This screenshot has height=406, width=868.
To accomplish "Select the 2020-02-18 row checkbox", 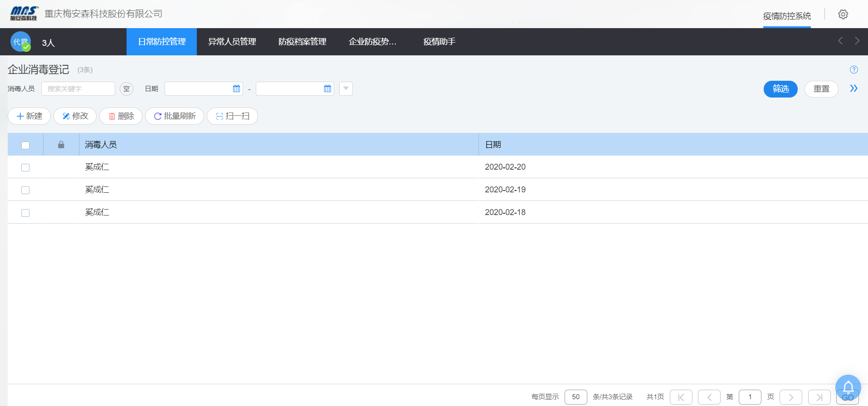I will pos(25,213).
